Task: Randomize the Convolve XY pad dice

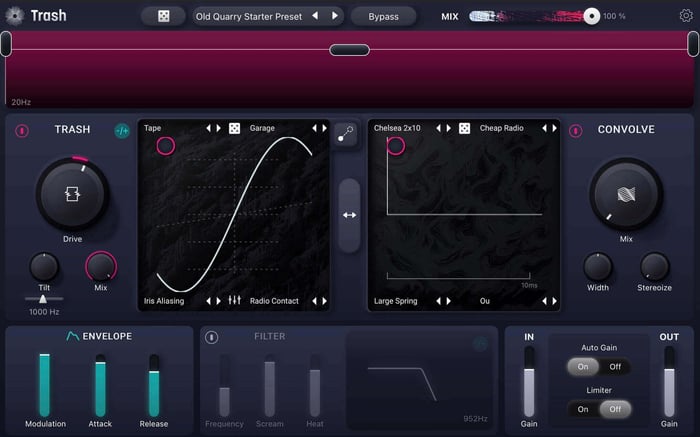Action: click(x=464, y=129)
